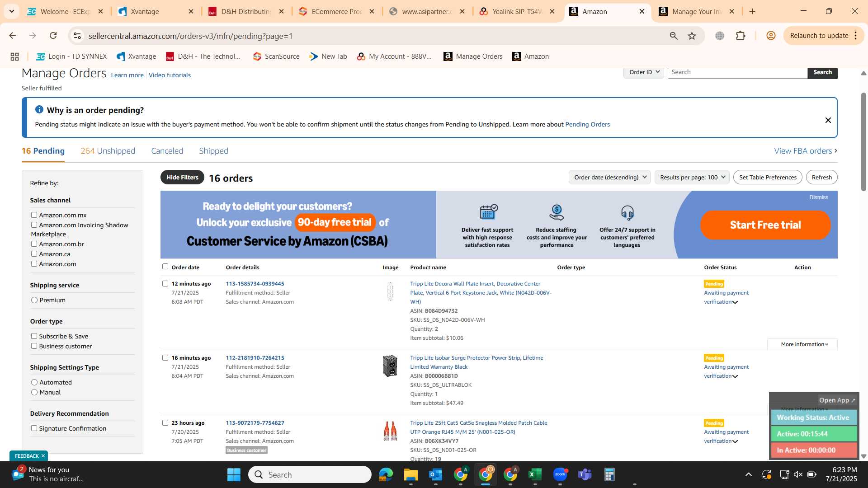Click the volume muted tray icon

798,474
